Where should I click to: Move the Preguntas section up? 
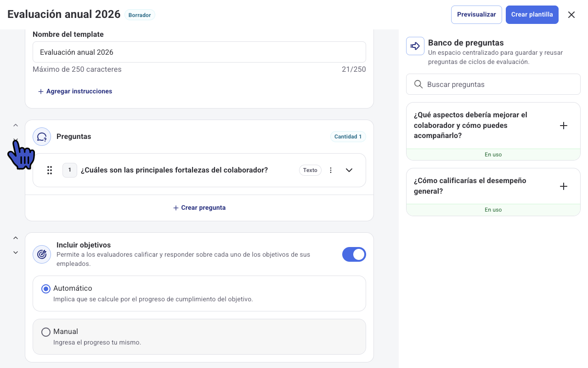click(x=16, y=125)
